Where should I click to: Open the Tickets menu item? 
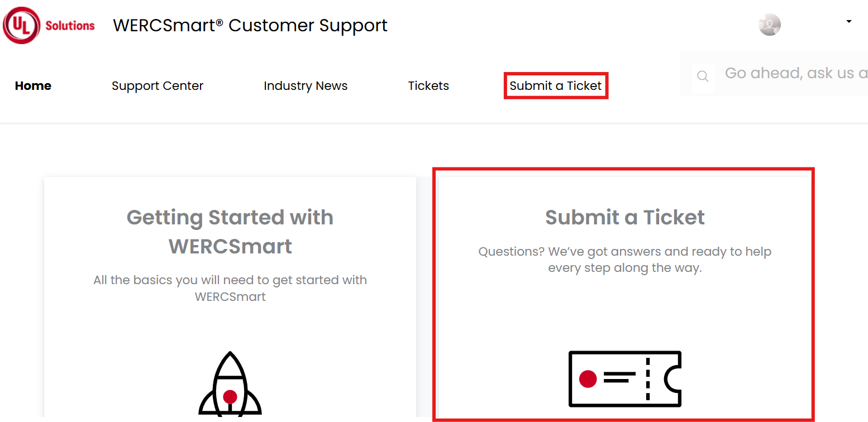click(x=428, y=86)
